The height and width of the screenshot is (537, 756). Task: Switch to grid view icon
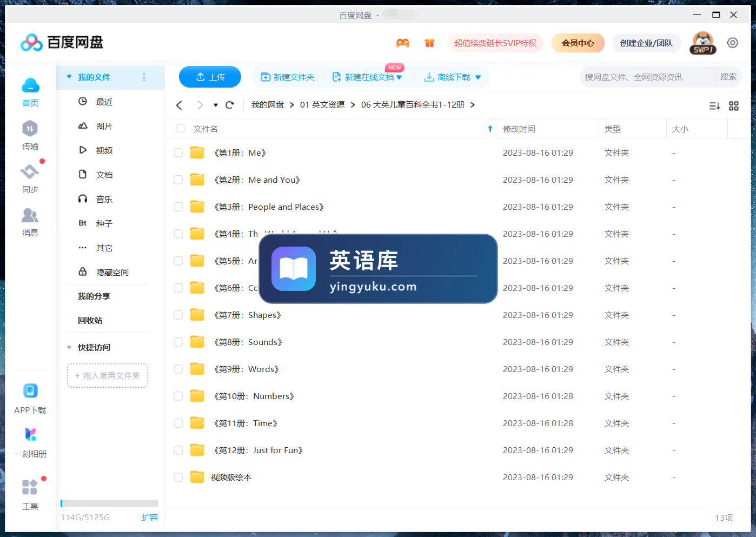[x=733, y=106]
